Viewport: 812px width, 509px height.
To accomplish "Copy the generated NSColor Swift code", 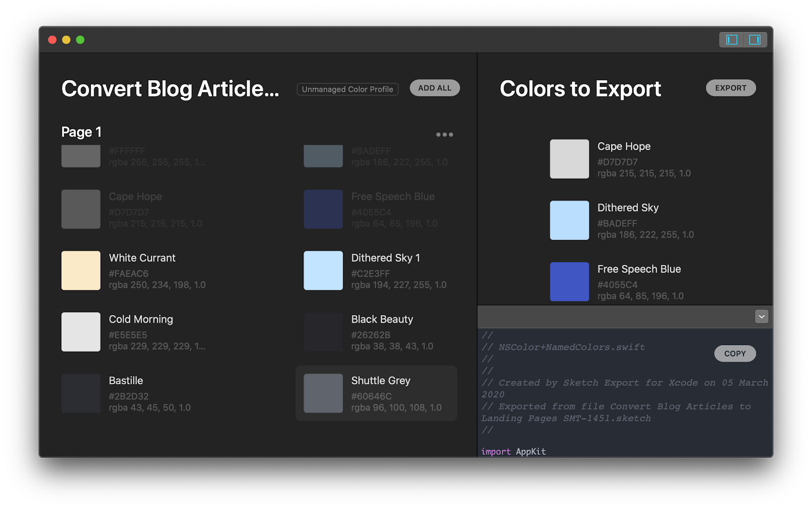I will 735,353.
